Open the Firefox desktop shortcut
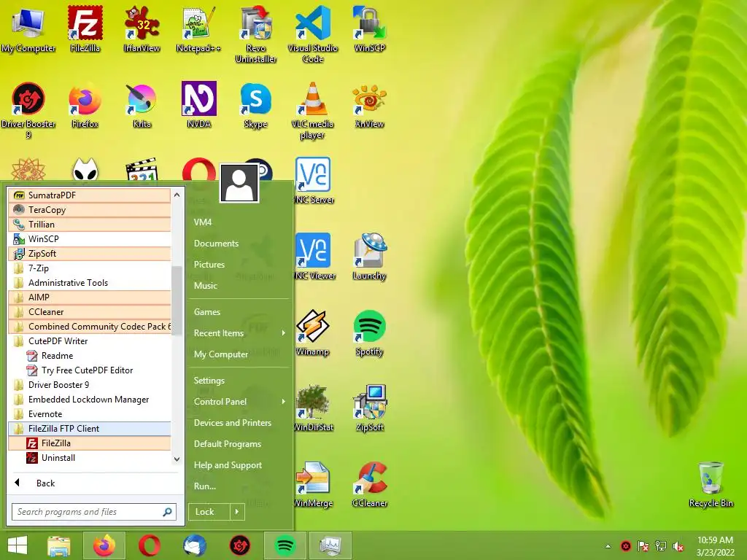This screenshot has width=747, height=560. (x=85, y=105)
